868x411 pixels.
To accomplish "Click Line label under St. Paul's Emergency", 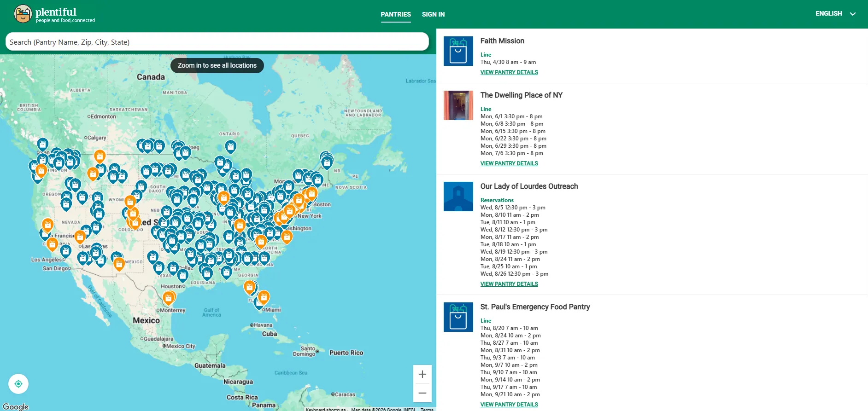I will pyautogui.click(x=486, y=321).
